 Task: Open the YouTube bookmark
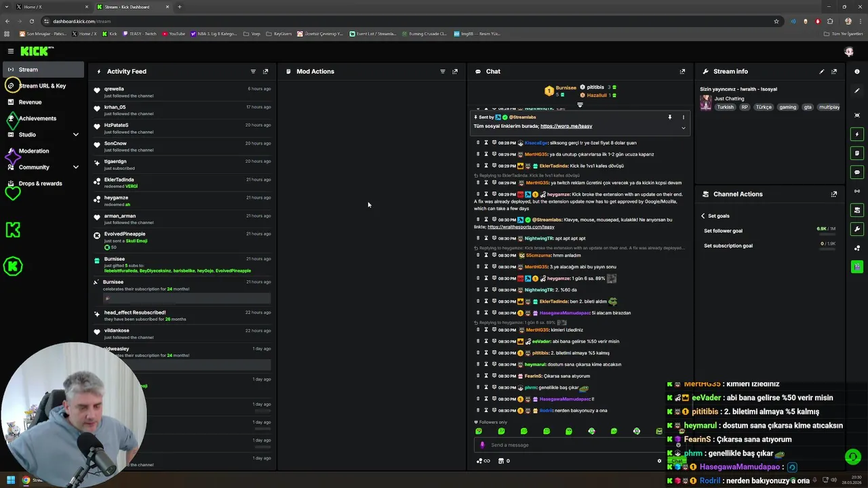[174, 34]
